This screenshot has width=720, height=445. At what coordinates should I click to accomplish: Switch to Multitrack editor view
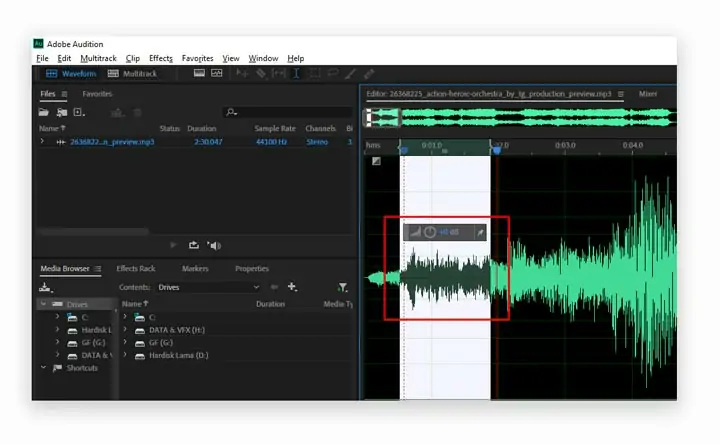[132, 73]
